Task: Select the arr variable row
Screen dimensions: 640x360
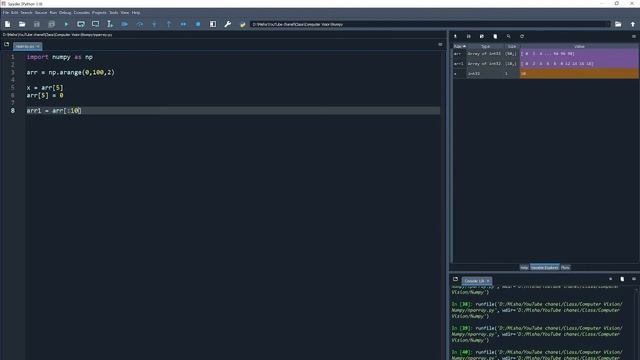Action: tap(546, 53)
